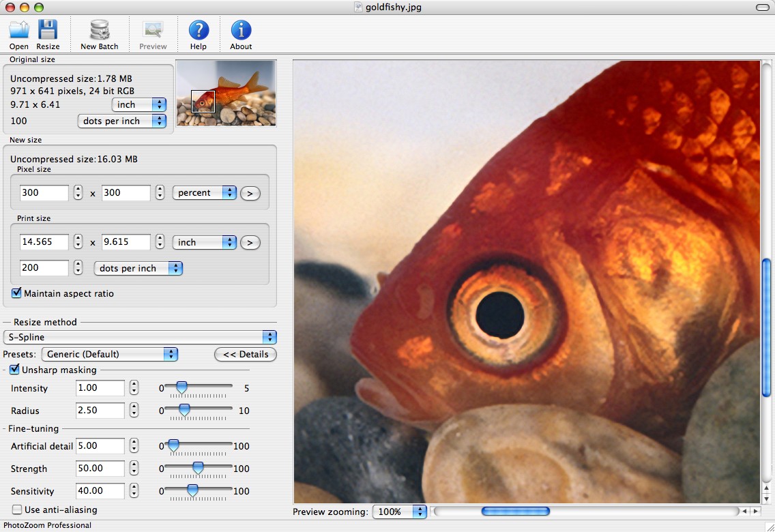Screen dimensions: 775x532
Task: Click the arrow button next to Pixel size units
Action: pyautogui.click(x=250, y=193)
